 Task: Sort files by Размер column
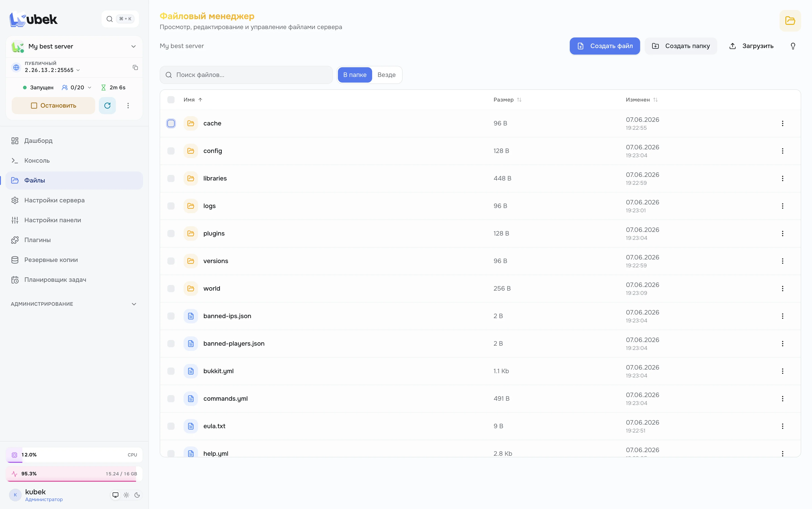point(507,100)
